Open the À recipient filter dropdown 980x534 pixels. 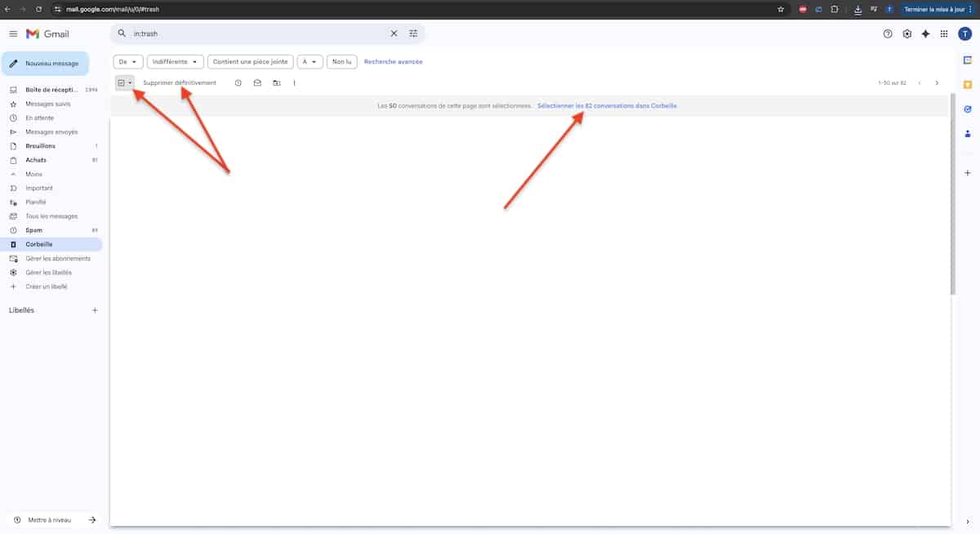tap(310, 61)
